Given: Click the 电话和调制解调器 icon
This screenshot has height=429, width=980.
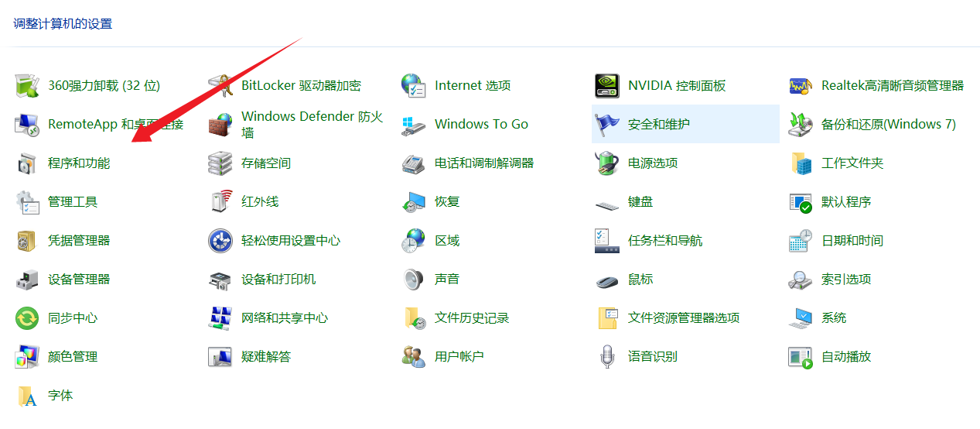Looking at the screenshot, I should click(414, 163).
